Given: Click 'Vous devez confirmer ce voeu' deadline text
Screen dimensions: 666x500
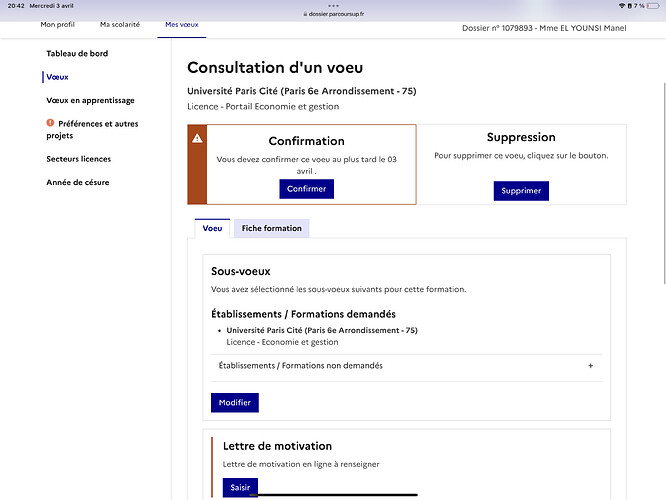Looking at the screenshot, I should [x=307, y=165].
